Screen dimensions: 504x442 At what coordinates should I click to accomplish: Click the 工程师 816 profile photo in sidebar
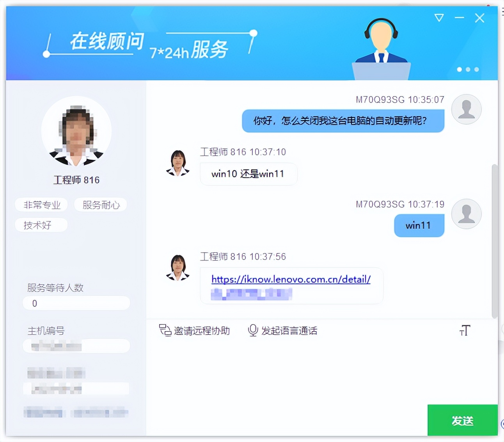tap(76, 133)
